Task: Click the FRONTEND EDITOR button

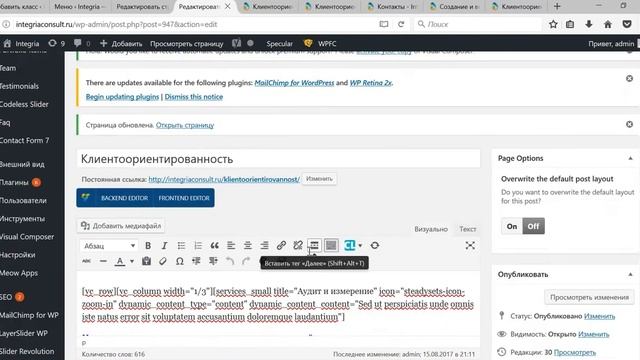Action: coord(184,198)
